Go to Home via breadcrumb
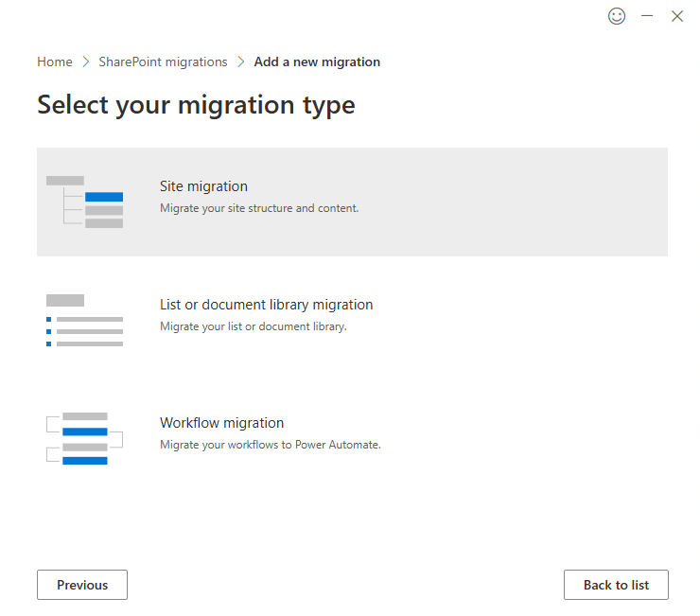The height and width of the screenshot is (616, 700). click(55, 62)
